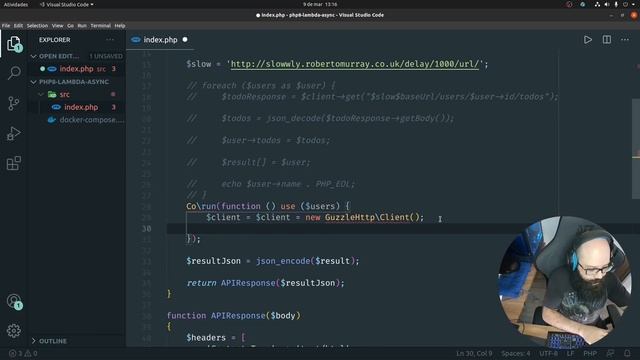640x360 pixels.
Task: Open the Go menu
Action: click(x=71, y=25)
